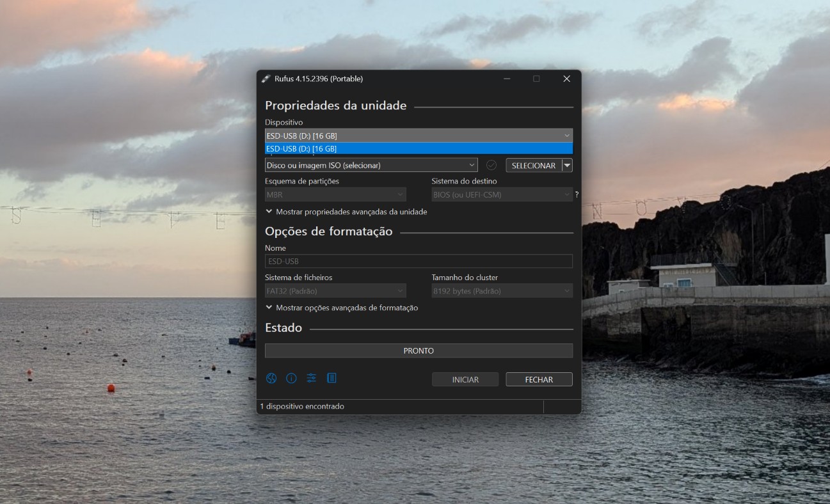Expand Mostrar propriedades avançadas da unidade
Viewport: 830px width, 504px height.
pyautogui.click(x=346, y=212)
